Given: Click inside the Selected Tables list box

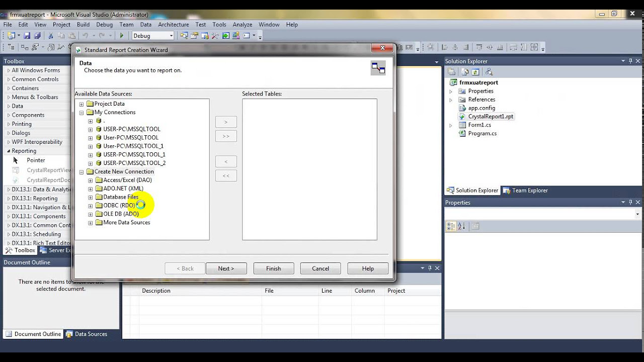Looking at the screenshot, I should pos(309,169).
